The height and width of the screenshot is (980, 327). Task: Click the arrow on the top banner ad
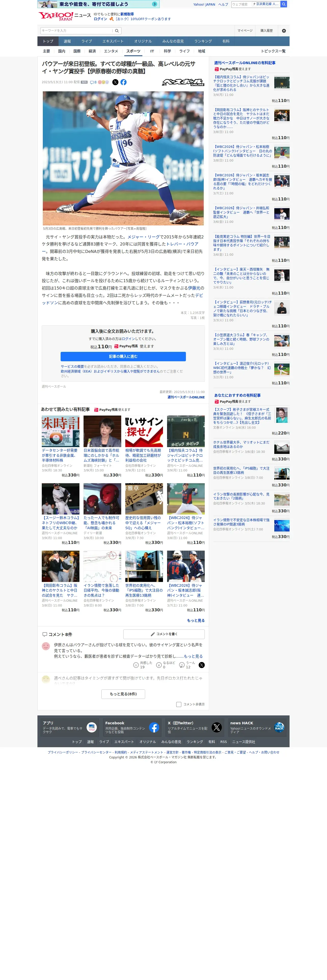coord(154,4)
